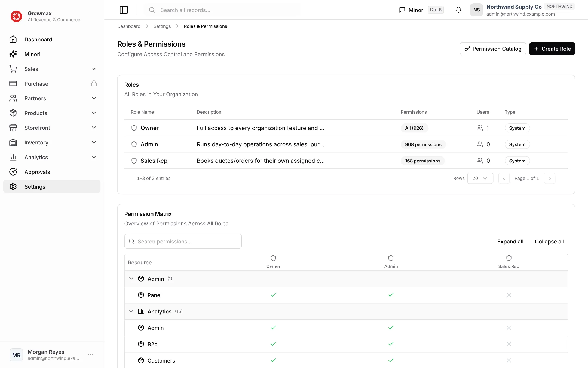Screen dimensions: 588x368
Task: Click the Panel resource cube icon
Action: 141,295
